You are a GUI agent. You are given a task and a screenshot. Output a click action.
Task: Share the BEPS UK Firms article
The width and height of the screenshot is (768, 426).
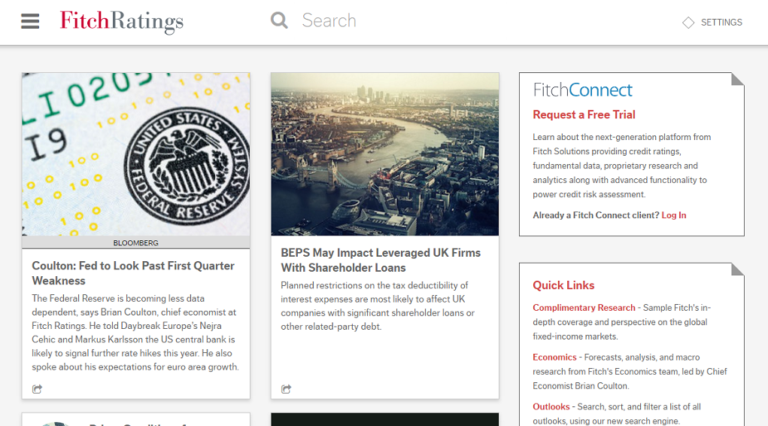pyautogui.click(x=286, y=389)
